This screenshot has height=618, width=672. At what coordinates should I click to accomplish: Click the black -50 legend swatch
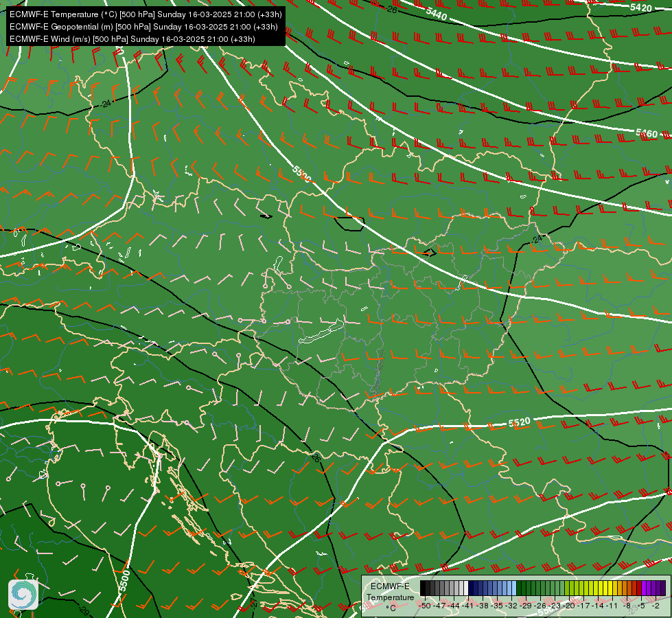point(423,588)
